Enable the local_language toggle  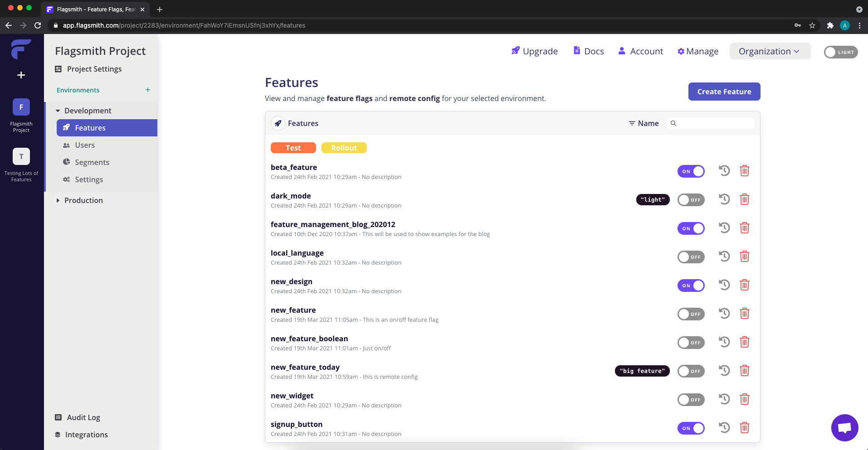[691, 257]
